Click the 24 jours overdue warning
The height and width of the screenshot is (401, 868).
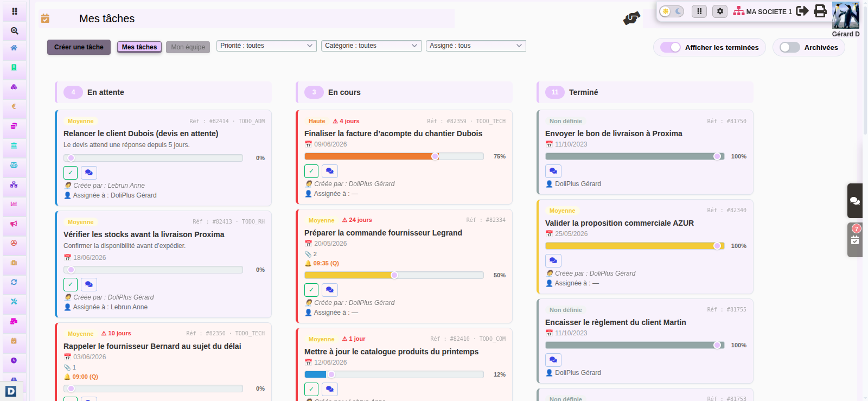click(357, 220)
